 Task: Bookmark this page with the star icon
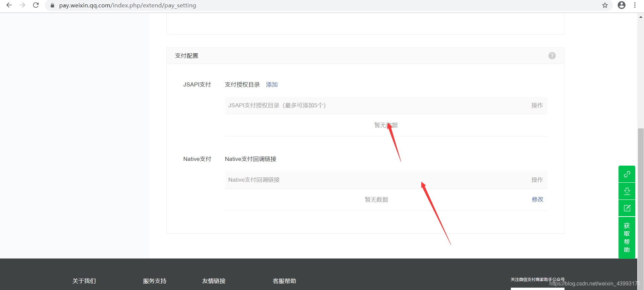[605, 5]
